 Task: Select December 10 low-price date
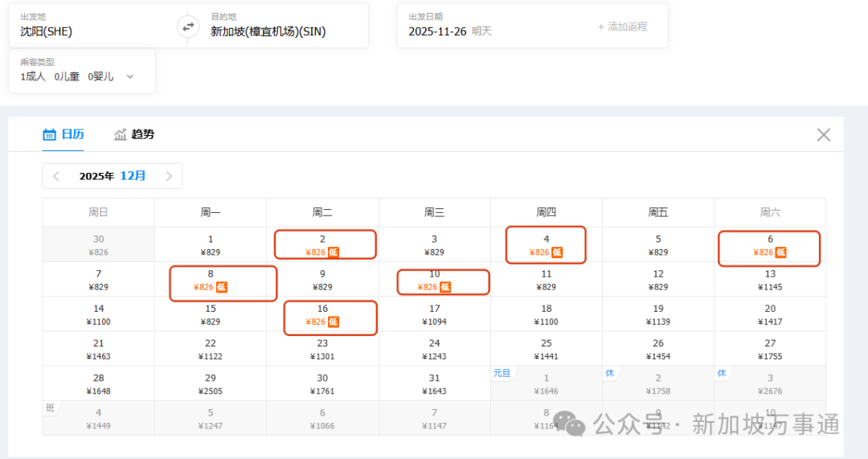435,280
